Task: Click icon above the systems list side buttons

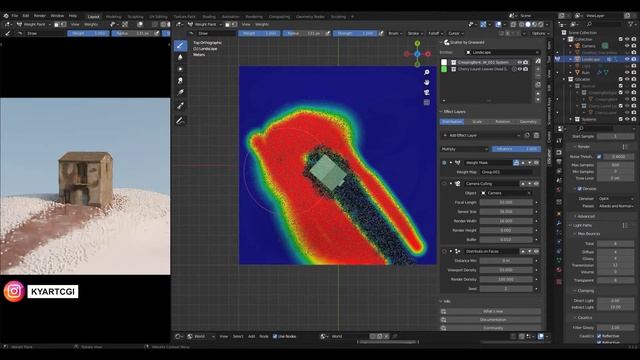Action: tap(538, 61)
